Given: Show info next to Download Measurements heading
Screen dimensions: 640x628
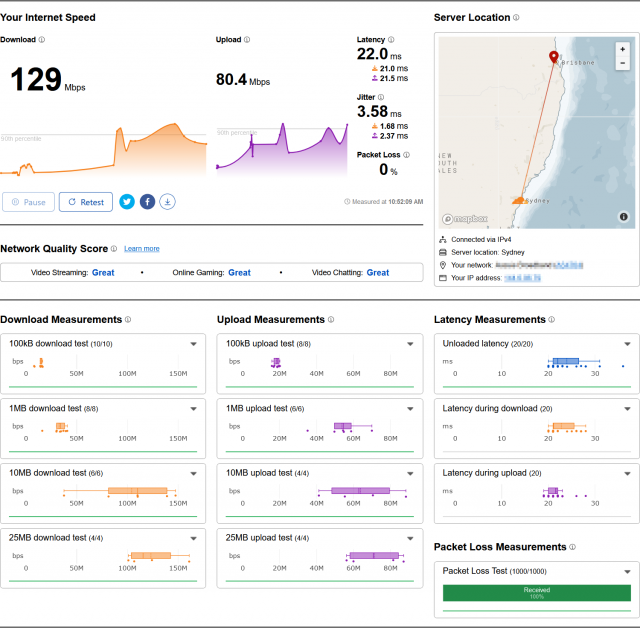Looking at the screenshot, I should pyautogui.click(x=128, y=320).
